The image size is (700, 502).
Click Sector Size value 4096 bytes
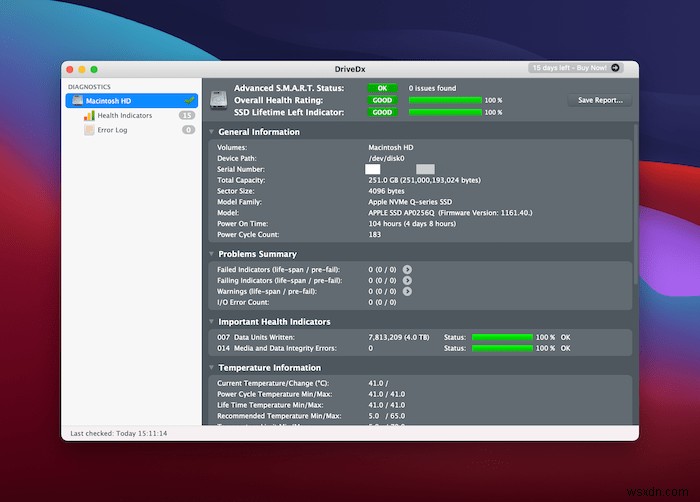click(x=386, y=191)
